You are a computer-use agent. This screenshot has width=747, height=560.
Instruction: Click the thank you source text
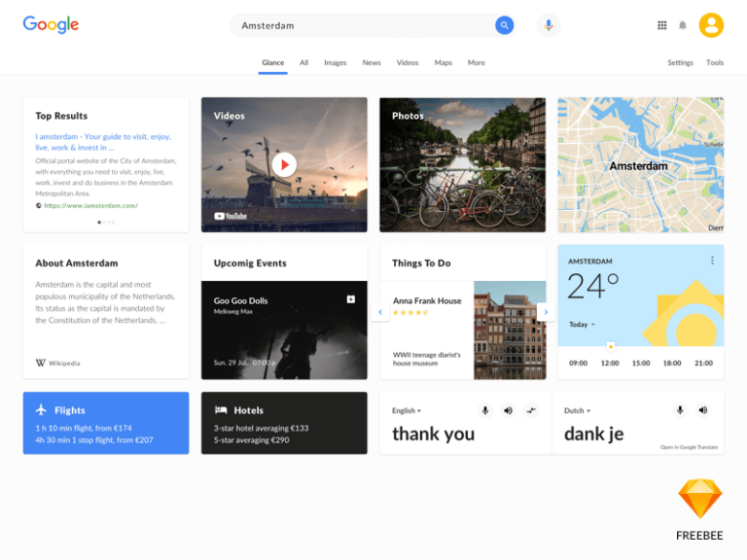pyautogui.click(x=433, y=434)
